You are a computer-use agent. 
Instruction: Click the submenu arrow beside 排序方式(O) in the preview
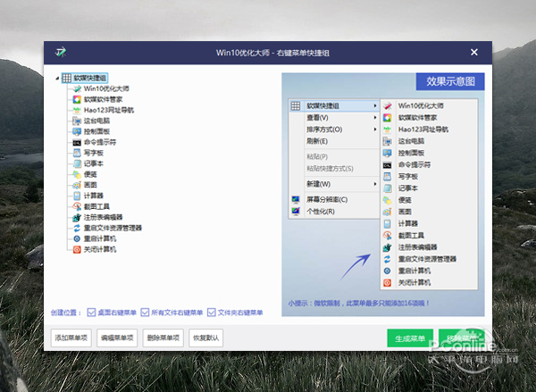tap(375, 129)
